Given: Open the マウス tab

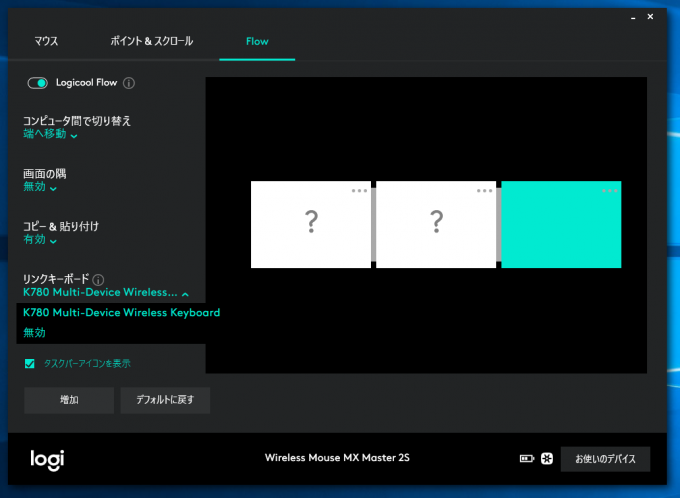Looking at the screenshot, I should pyautogui.click(x=46, y=41).
